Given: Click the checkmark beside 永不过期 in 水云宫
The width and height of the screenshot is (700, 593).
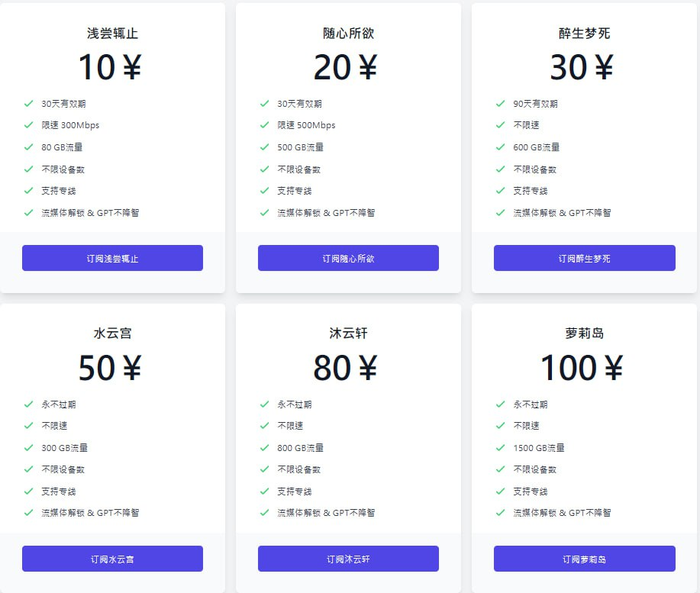Looking at the screenshot, I should tap(28, 404).
